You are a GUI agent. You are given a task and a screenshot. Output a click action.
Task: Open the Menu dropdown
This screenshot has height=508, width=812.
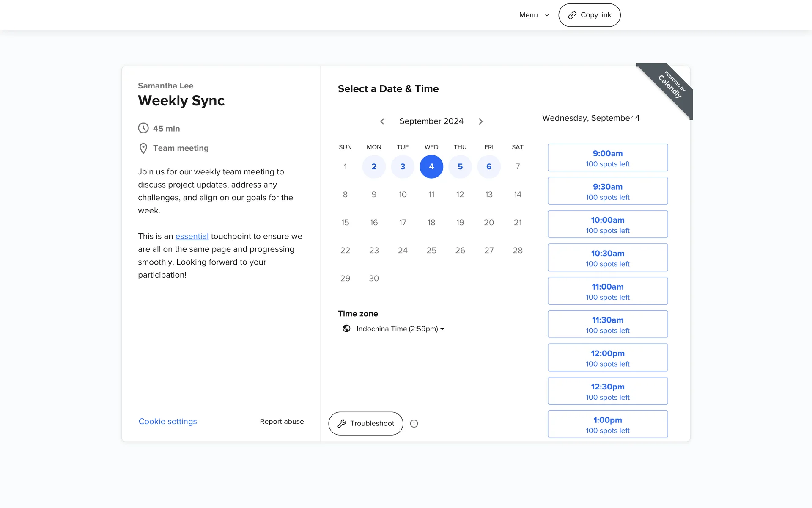point(534,15)
